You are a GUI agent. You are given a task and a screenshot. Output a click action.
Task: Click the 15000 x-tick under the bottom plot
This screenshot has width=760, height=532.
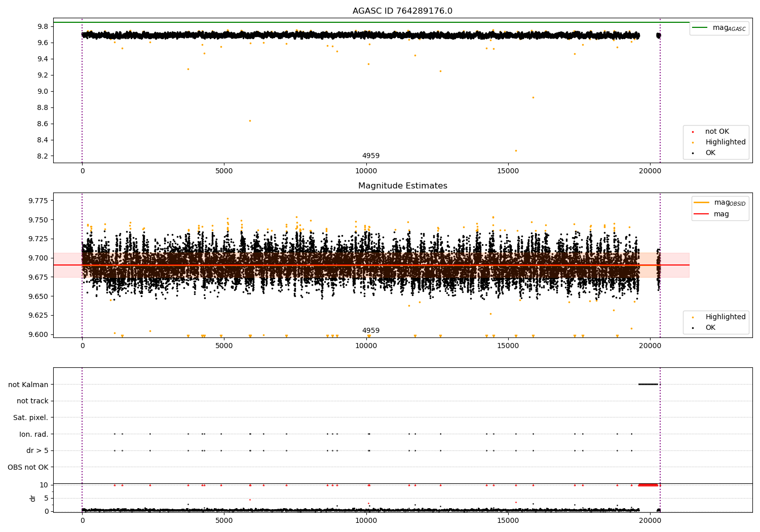[508, 520]
